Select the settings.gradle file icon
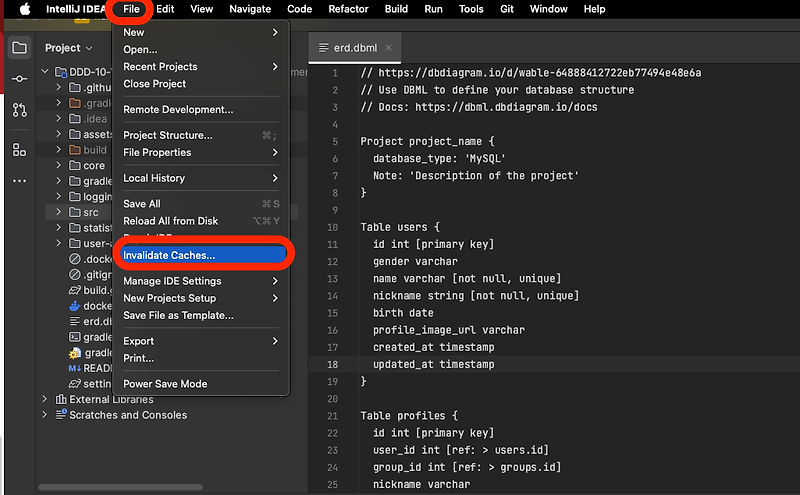Image resolution: width=800 pixels, height=495 pixels. 74,384
